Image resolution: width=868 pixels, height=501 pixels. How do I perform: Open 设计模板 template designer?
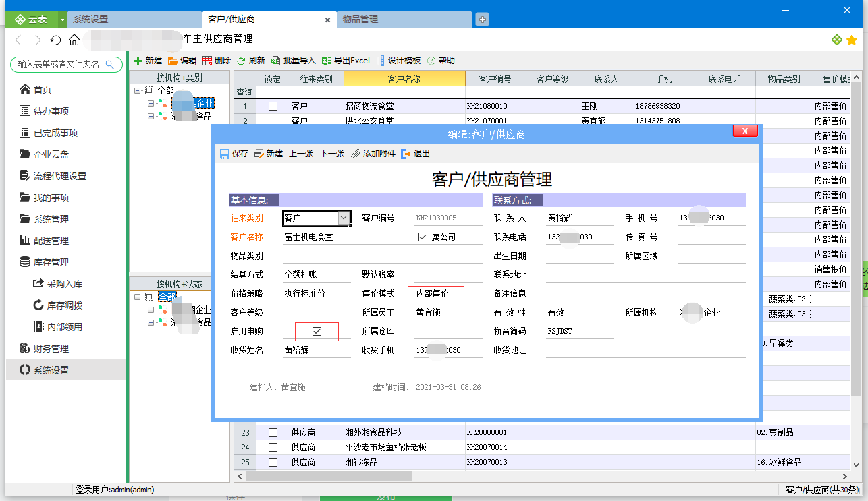[400, 61]
